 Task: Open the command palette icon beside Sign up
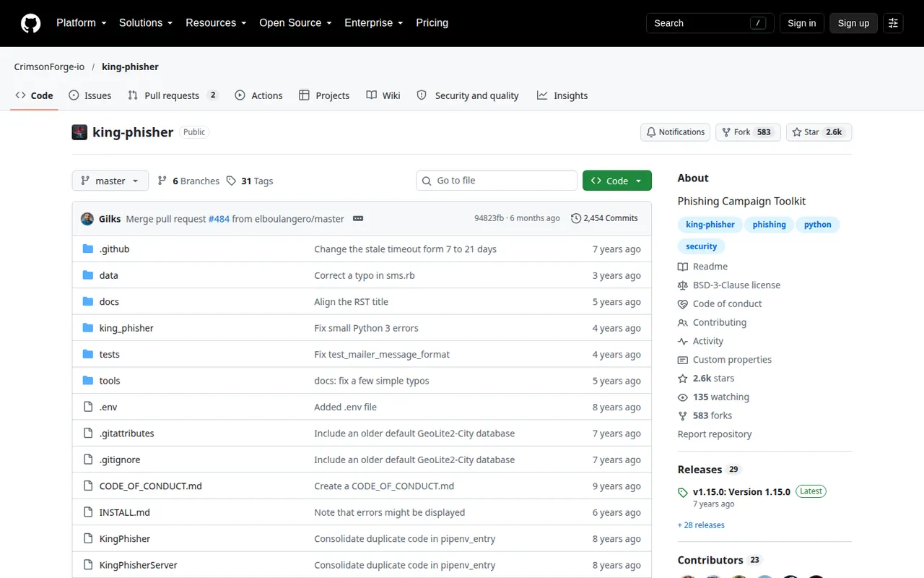click(x=893, y=23)
